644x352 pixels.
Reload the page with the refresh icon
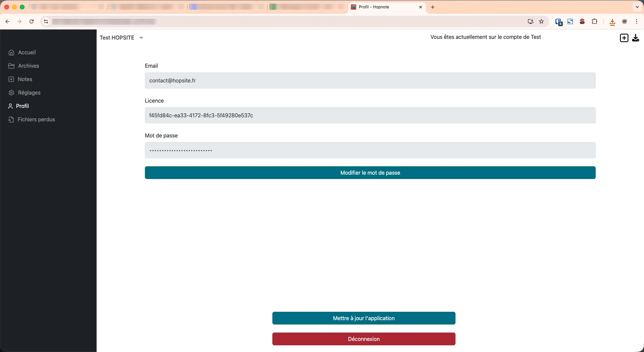pos(32,21)
